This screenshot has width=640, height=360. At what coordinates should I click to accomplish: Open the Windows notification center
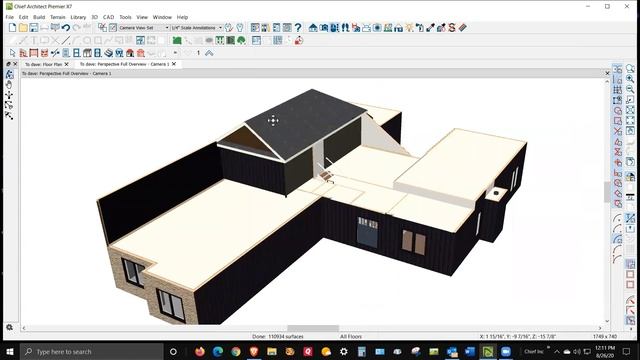tap(627, 351)
